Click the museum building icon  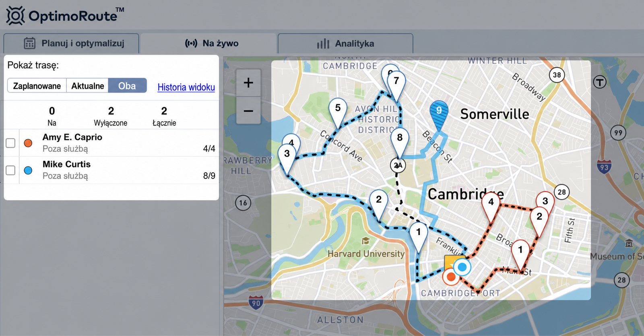click(629, 243)
